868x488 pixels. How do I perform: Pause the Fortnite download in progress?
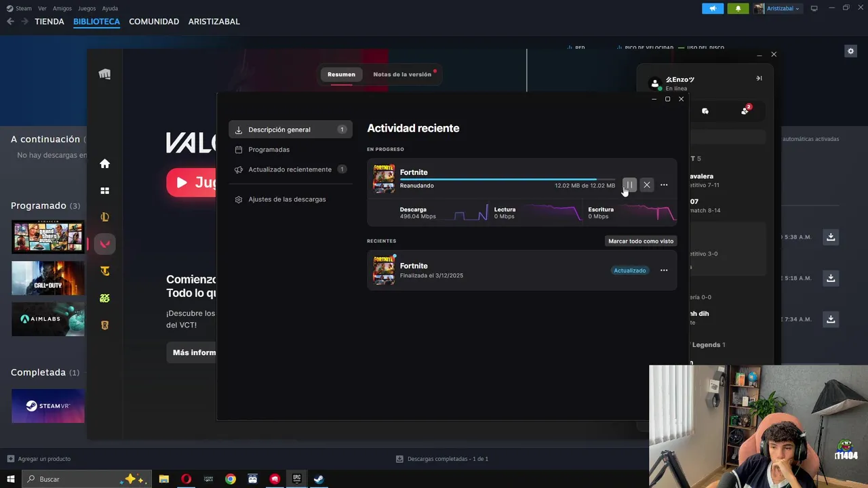[629, 185]
